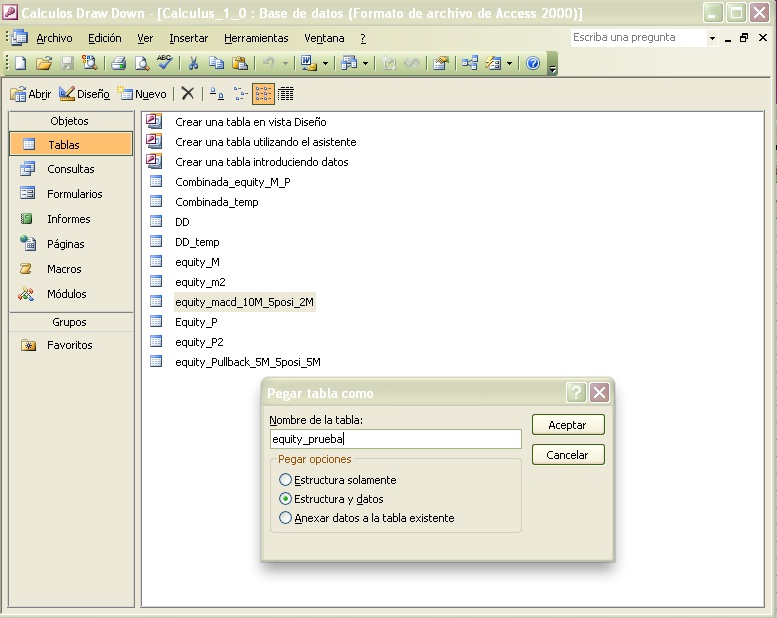Screen dimensions: 777x618
Task: Open the Herramientas menu
Action: 256,38
